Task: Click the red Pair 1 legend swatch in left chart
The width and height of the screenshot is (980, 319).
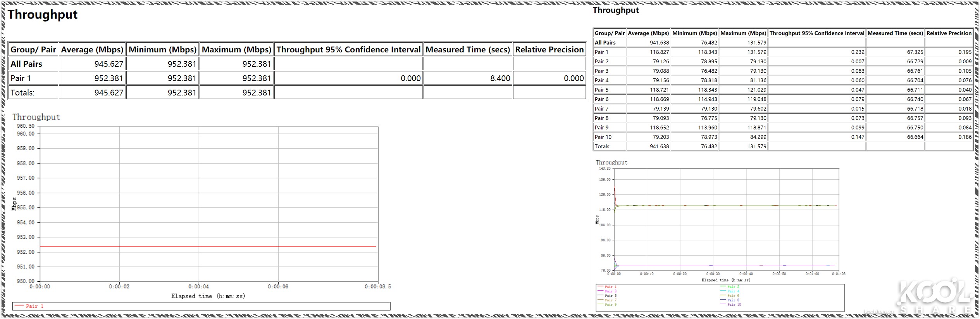Action: [x=19, y=306]
